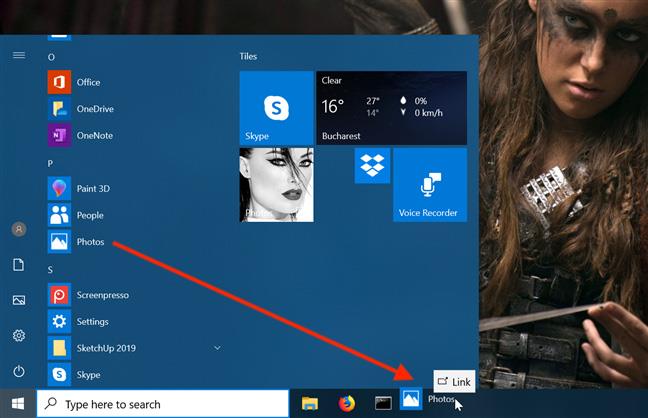Open Firefox from the taskbar

(x=346, y=403)
